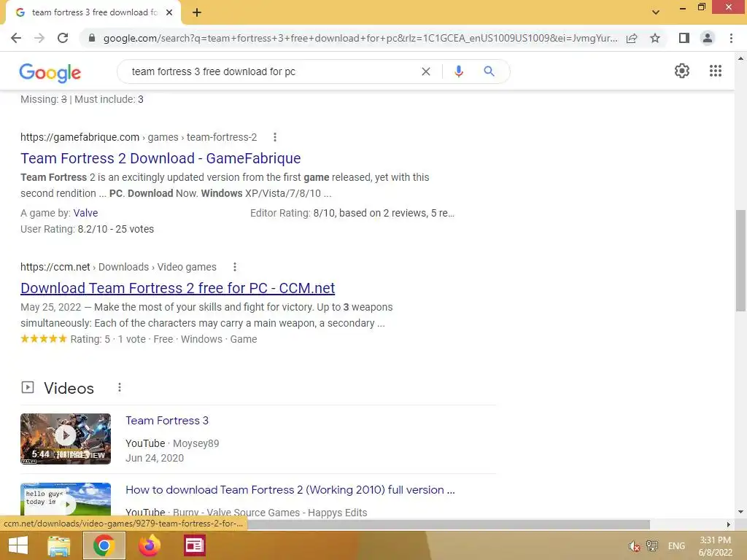Open the share page icon in address bar

[632, 38]
